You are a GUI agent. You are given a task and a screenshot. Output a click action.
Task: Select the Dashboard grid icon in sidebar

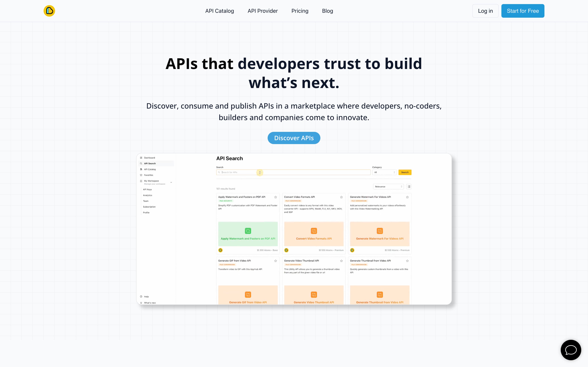click(x=141, y=158)
